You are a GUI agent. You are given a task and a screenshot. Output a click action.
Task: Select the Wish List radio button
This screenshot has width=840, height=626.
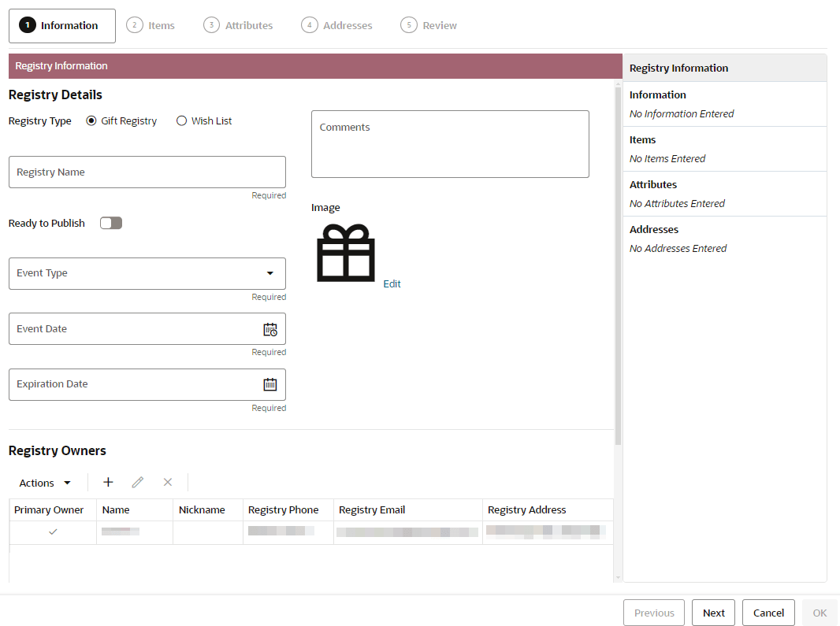pos(181,121)
